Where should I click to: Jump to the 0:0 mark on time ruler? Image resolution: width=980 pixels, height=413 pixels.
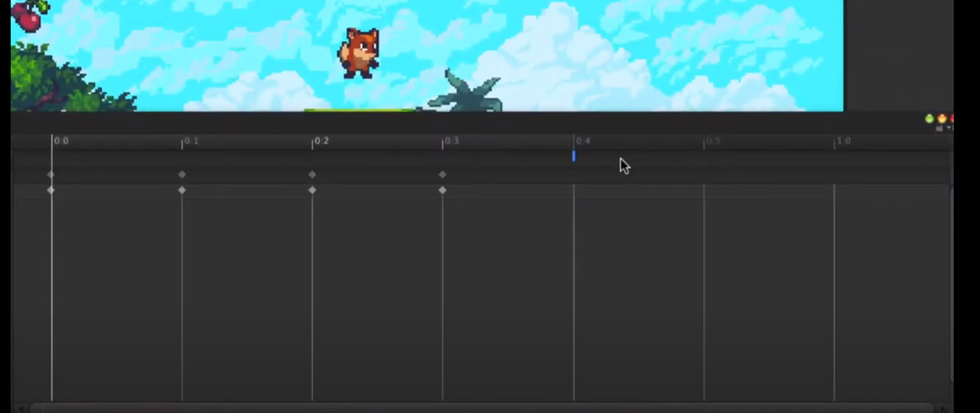coord(61,141)
